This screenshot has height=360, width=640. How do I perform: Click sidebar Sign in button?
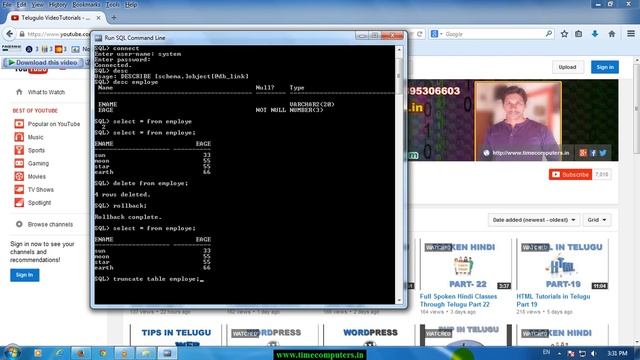tap(24, 275)
